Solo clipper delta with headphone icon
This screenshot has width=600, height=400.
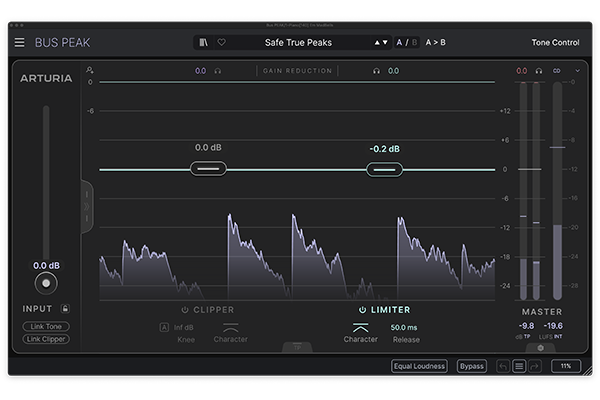click(218, 71)
